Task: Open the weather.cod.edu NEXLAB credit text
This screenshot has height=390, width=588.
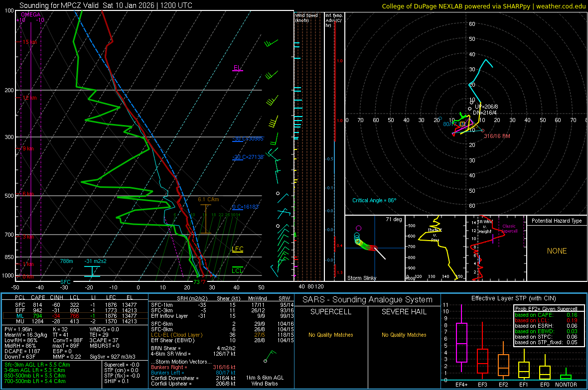Action: [483, 6]
